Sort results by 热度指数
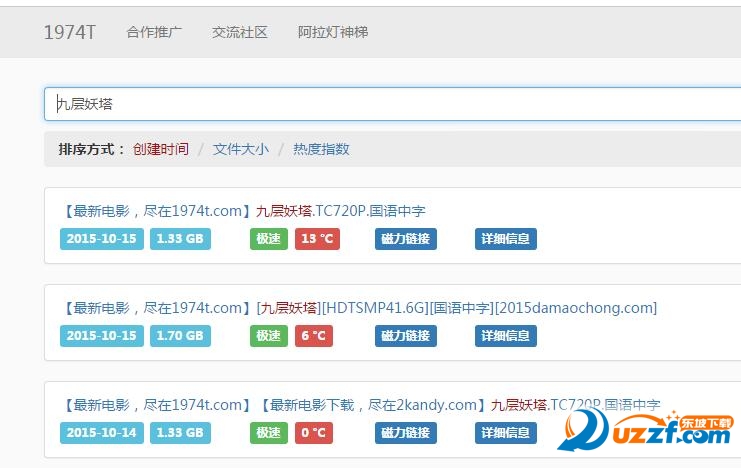 (x=321, y=149)
